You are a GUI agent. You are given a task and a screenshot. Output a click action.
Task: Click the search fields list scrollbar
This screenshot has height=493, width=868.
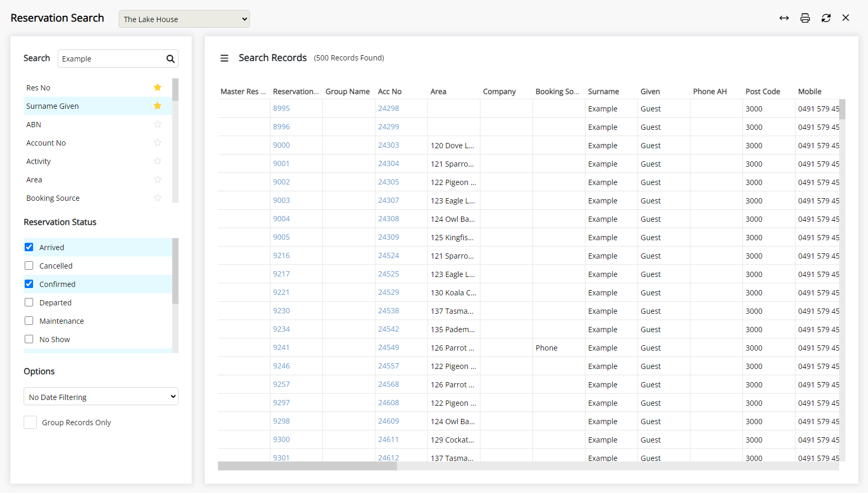coord(175,89)
